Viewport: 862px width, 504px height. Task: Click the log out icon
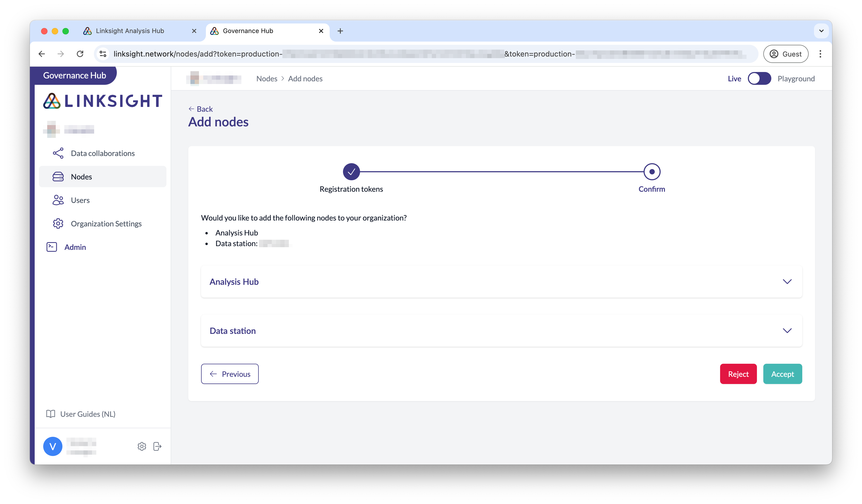tap(157, 446)
